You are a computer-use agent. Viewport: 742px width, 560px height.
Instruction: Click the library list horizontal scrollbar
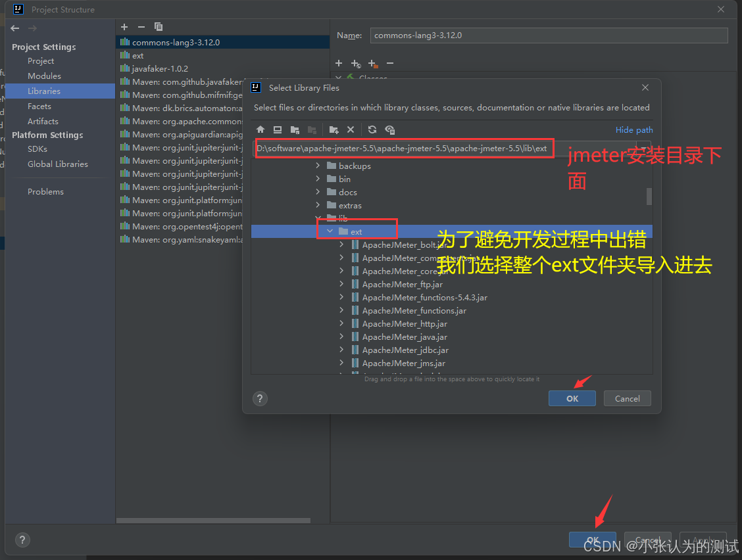213,521
